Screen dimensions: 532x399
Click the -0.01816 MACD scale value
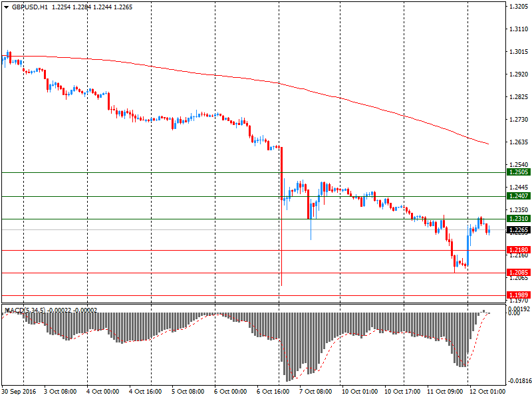click(x=519, y=380)
